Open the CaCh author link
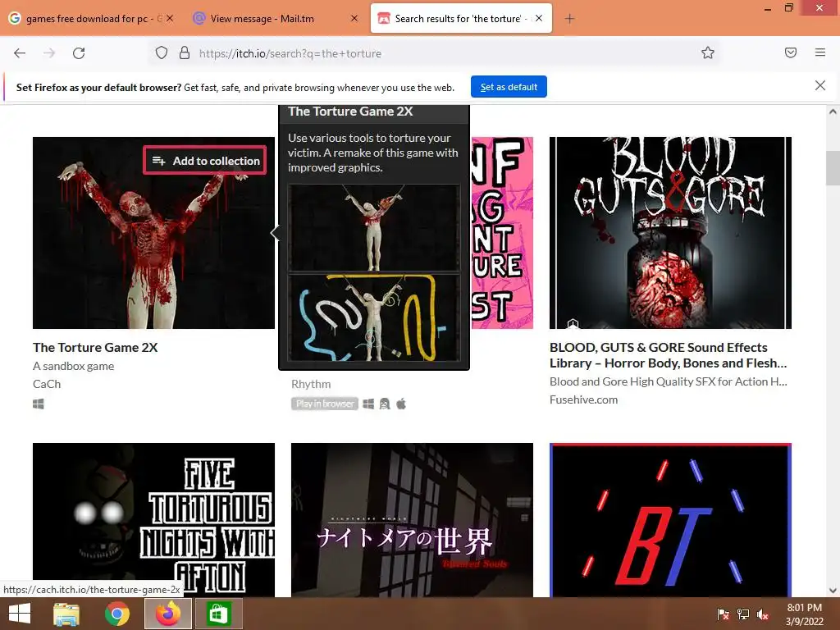Image resolution: width=840 pixels, height=630 pixels. pyautogui.click(x=47, y=384)
